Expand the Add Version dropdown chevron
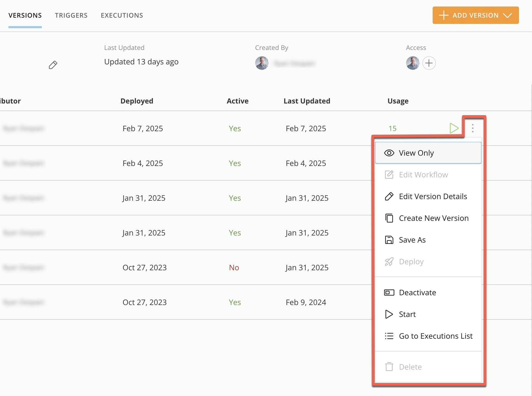 pyautogui.click(x=507, y=15)
